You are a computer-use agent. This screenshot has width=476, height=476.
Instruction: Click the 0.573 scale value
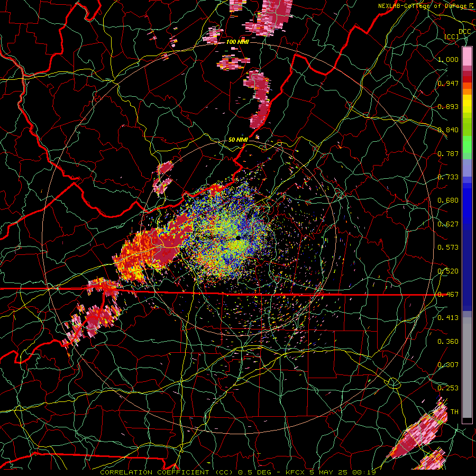pos(448,248)
